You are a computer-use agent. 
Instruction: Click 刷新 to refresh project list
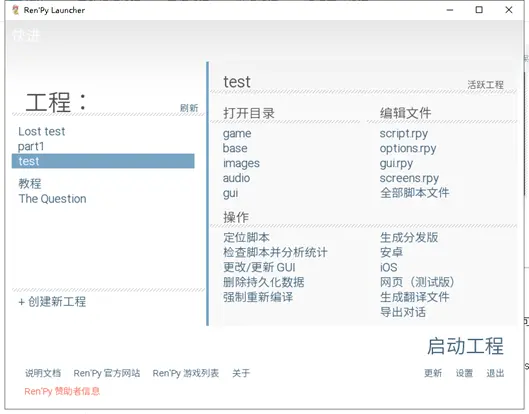pos(189,108)
